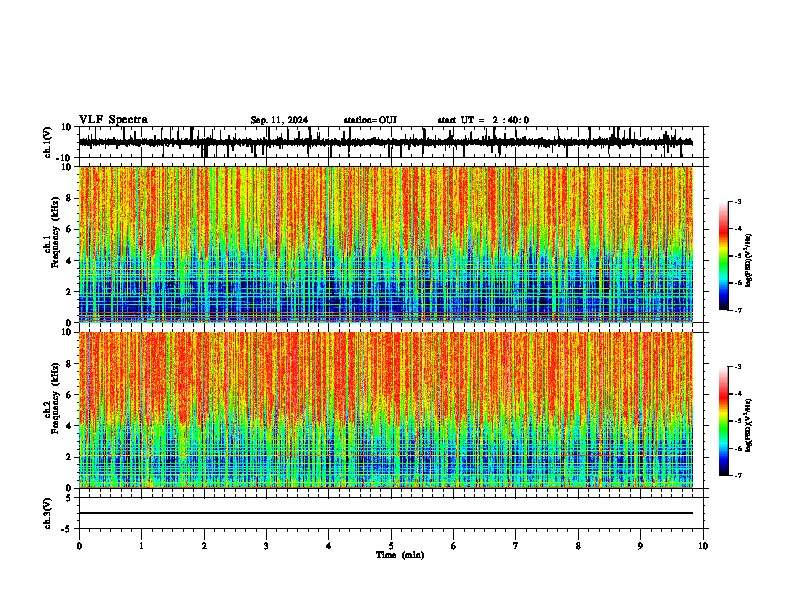Pick the ch.1 log(PSD) color bar
Image resolution: width=792 pixels, height=612 pixels.
(x=723, y=256)
